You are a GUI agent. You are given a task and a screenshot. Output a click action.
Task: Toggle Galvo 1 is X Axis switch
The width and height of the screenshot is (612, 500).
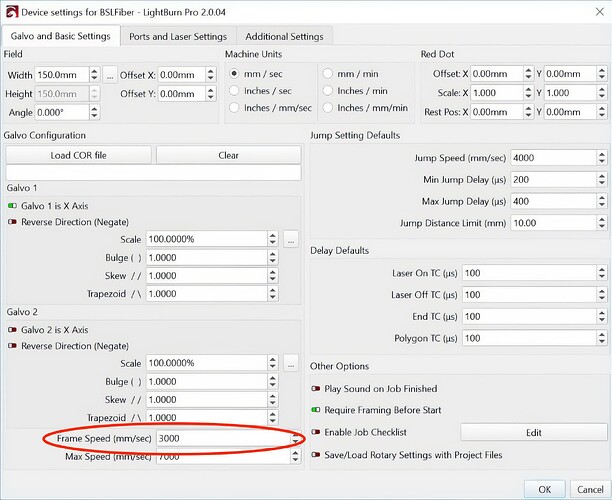(x=13, y=205)
